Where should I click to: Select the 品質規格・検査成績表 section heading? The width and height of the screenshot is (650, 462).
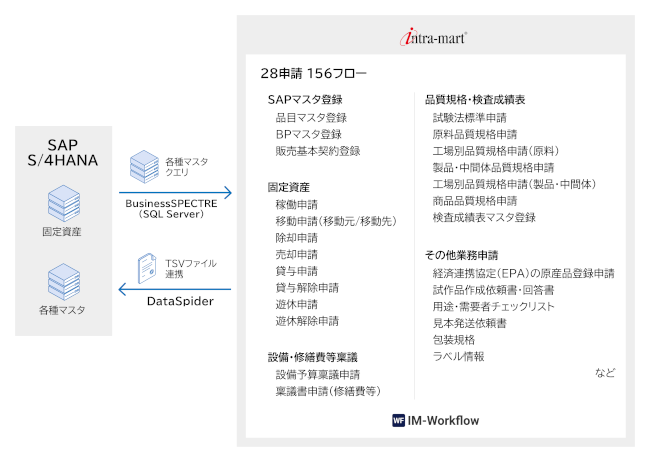tap(475, 100)
